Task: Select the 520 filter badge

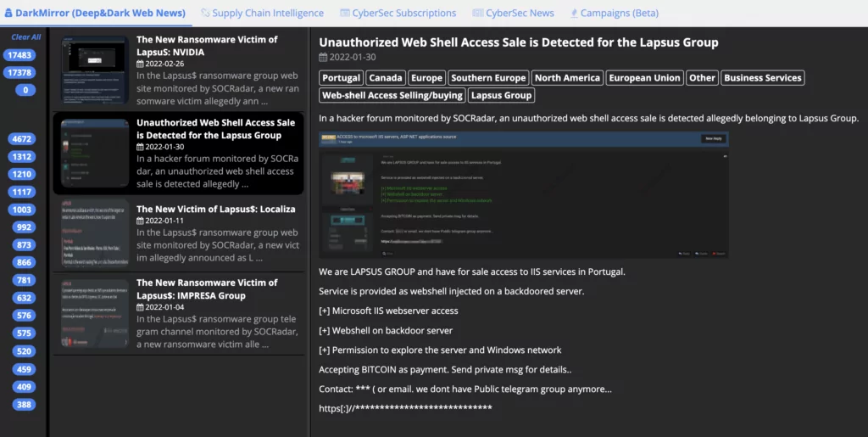Action: pyautogui.click(x=24, y=351)
